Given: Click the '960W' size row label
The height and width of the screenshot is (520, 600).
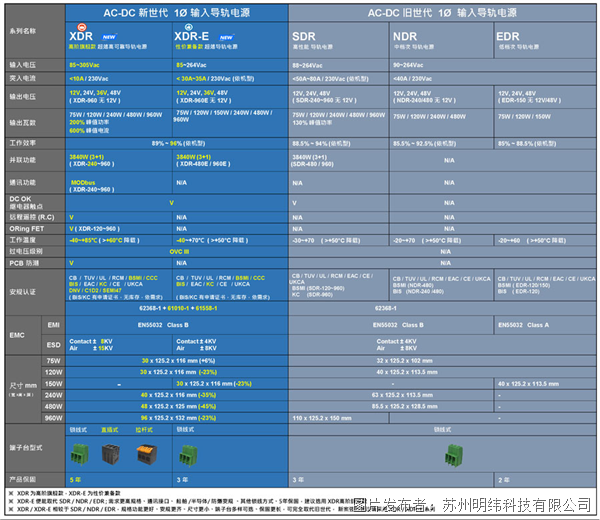Looking at the screenshot, I should (x=54, y=418).
